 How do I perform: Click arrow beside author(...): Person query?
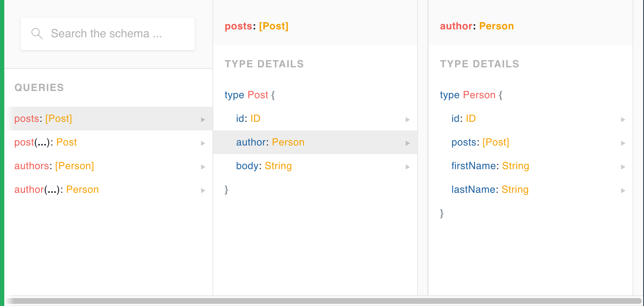203,190
